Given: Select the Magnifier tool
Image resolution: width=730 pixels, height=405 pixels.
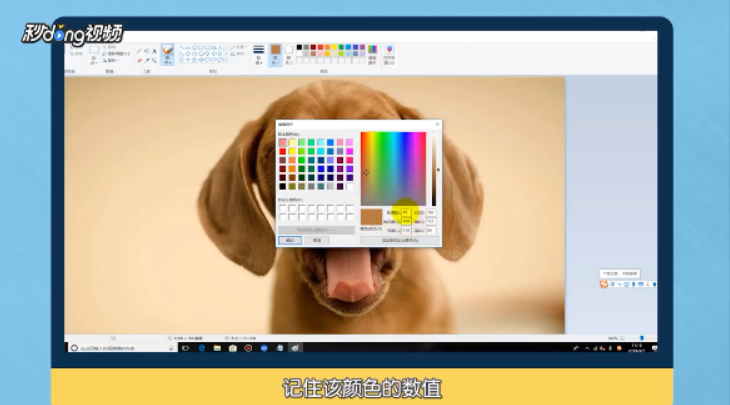Looking at the screenshot, I should [154, 60].
